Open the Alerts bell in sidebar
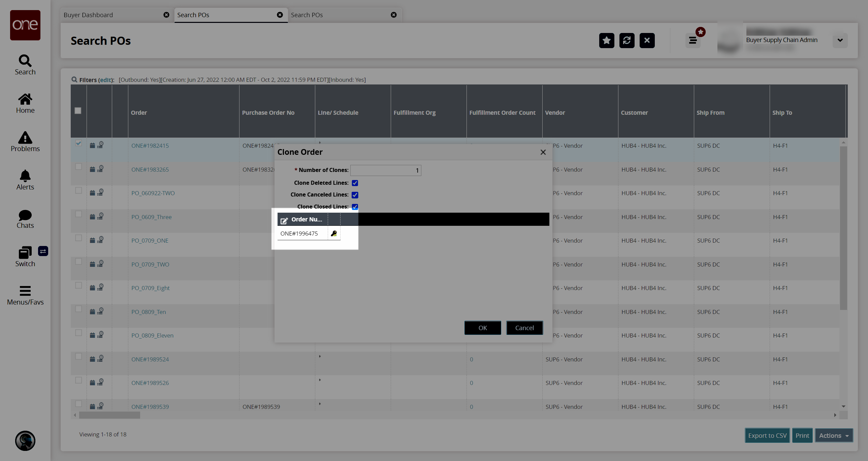The image size is (868, 461). coord(25,180)
